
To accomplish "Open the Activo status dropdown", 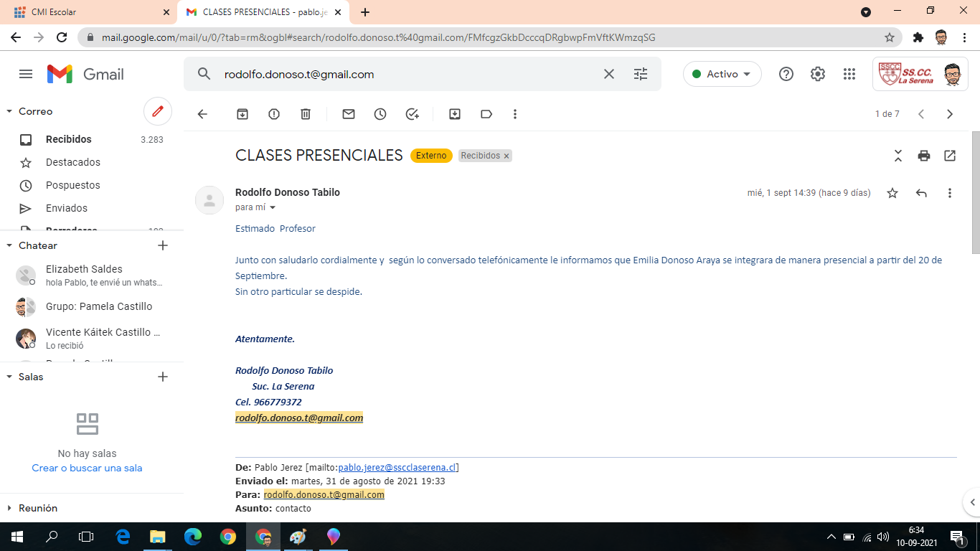I will (722, 74).
